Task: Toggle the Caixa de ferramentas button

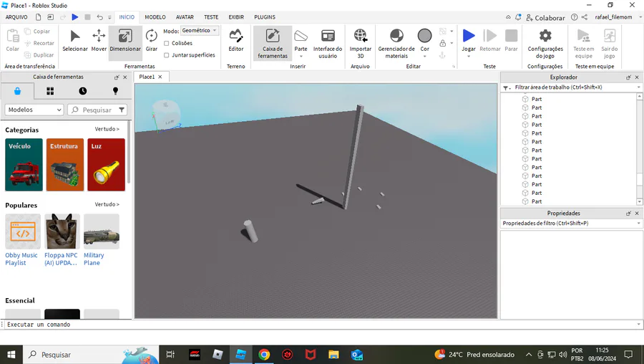Action: 273,43
